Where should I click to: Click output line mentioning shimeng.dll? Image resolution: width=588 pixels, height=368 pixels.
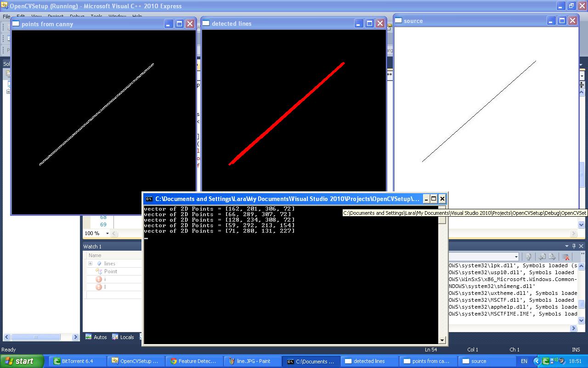point(492,286)
